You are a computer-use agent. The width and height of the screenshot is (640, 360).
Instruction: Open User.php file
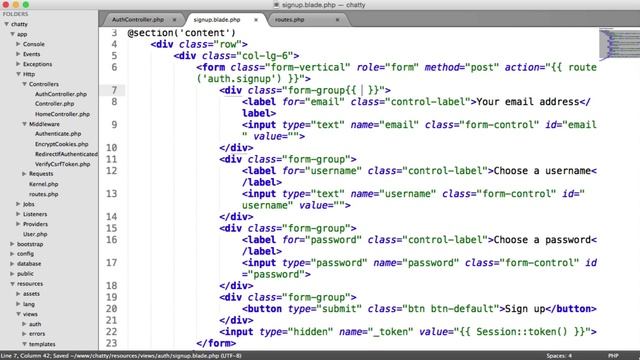35,234
